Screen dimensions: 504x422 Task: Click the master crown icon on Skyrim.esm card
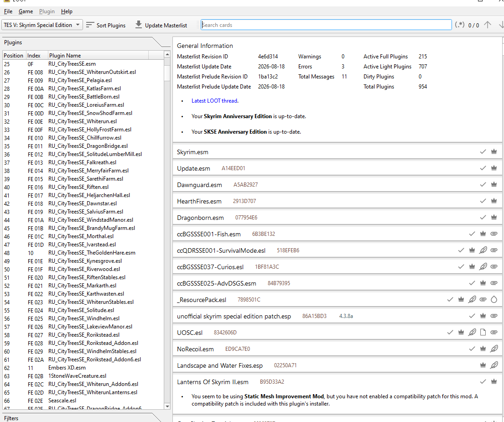[494, 151]
